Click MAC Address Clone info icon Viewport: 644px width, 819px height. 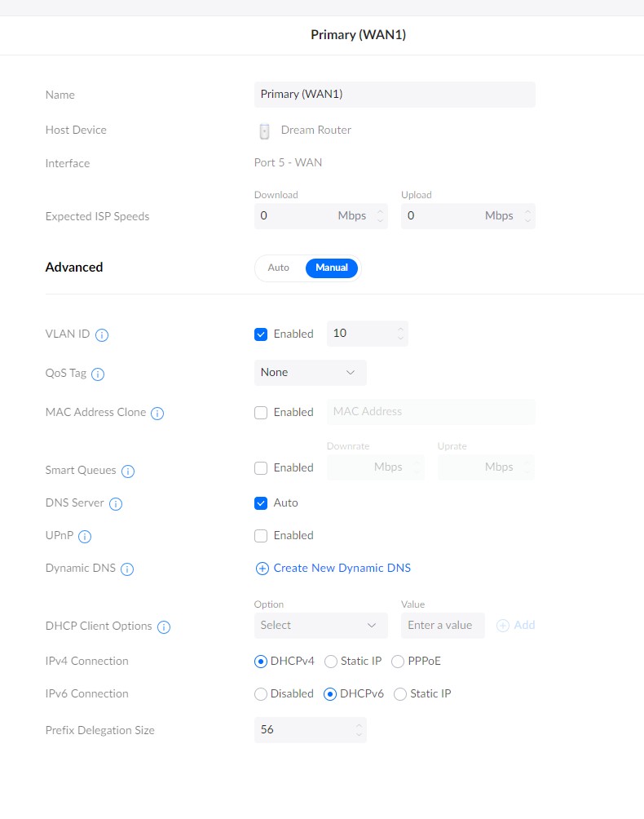point(157,413)
